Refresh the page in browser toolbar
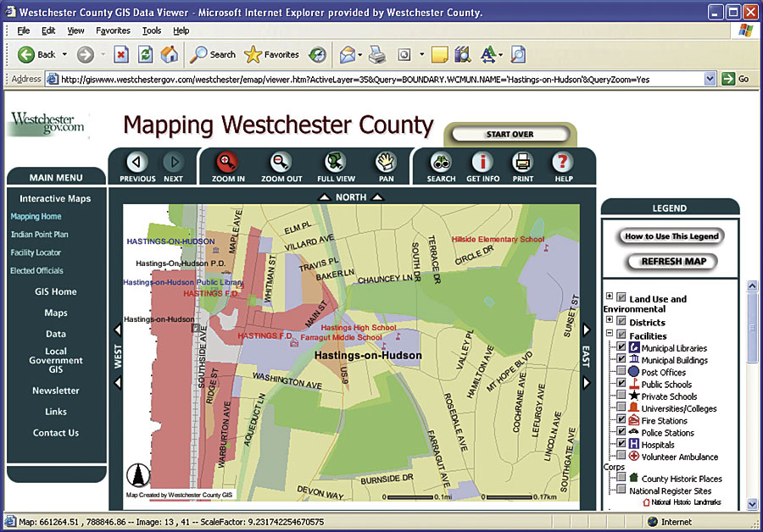 point(146,54)
